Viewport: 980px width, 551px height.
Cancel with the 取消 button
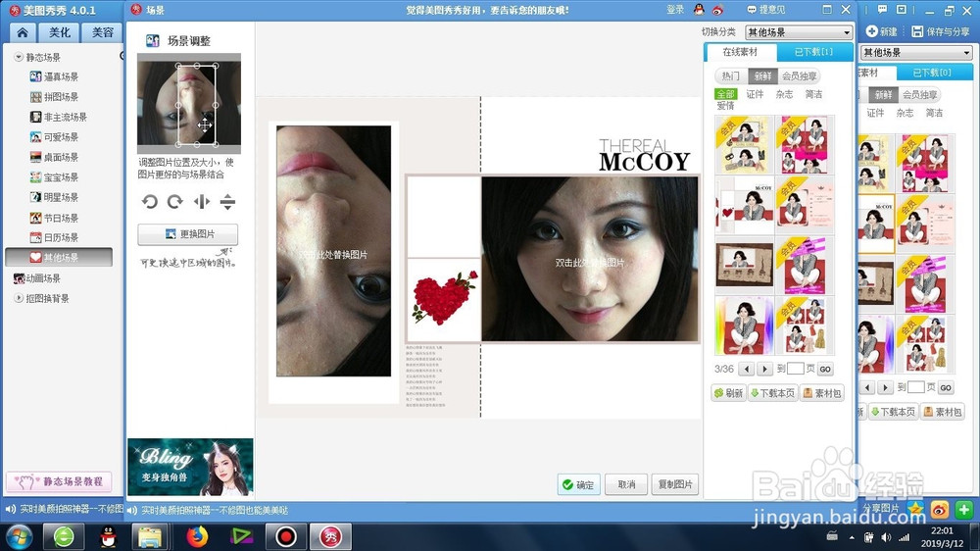point(626,484)
